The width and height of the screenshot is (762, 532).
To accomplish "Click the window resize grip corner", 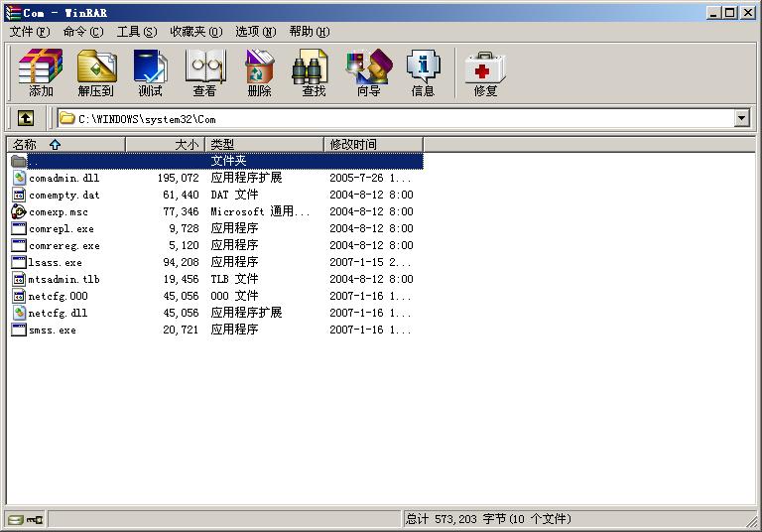I will click(x=753, y=522).
